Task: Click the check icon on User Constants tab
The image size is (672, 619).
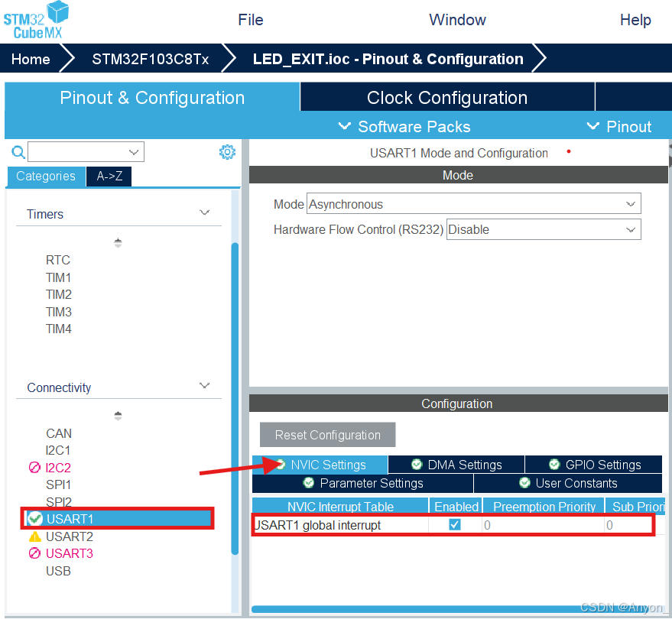Action: [x=524, y=483]
